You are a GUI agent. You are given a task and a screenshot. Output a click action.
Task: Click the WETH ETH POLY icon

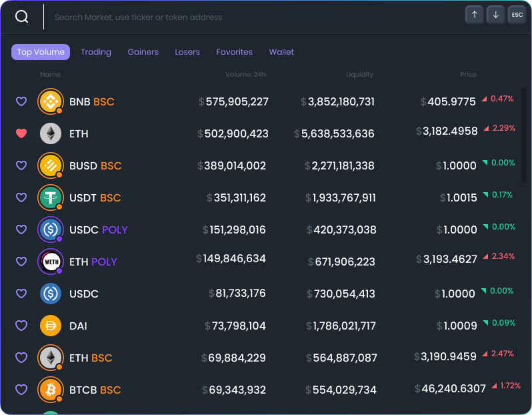(x=50, y=262)
